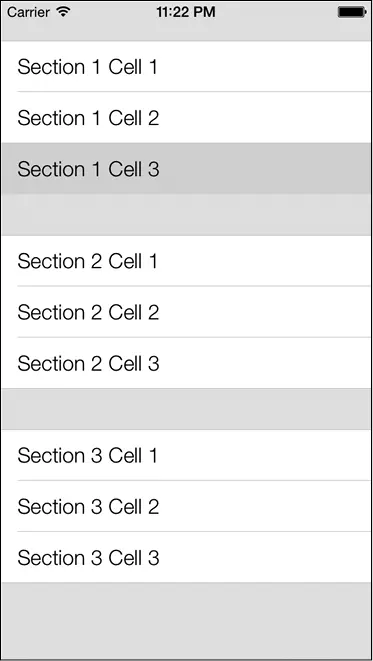Choose Section 2 Cell 2

coord(186,312)
